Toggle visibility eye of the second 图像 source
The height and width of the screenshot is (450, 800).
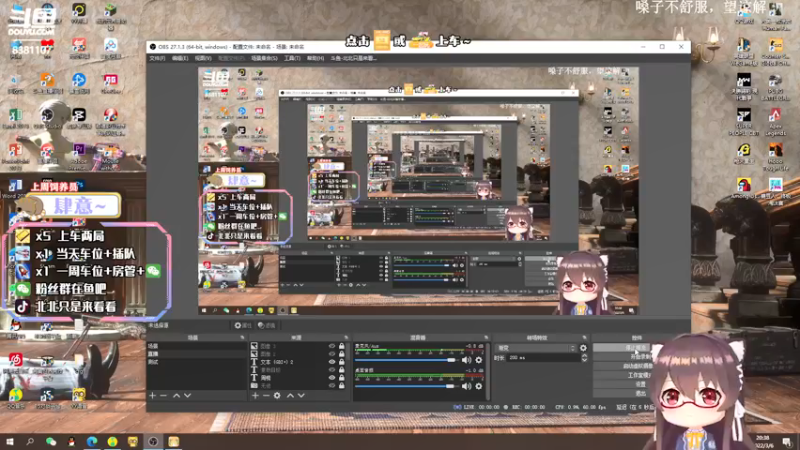click(332, 354)
